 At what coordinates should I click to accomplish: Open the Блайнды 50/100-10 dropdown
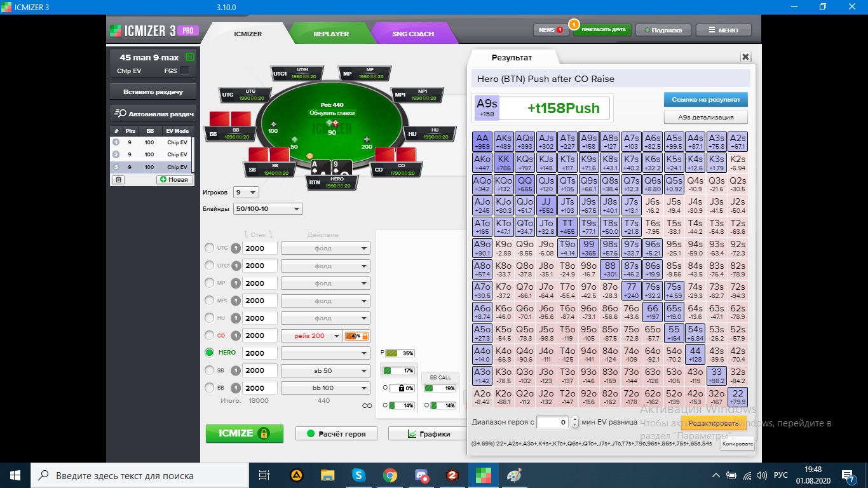pos(268,208)
